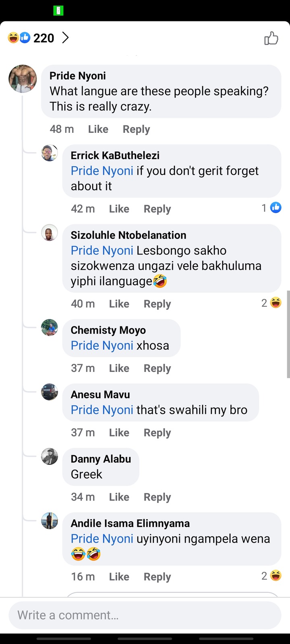Open Pride Nyoni's profile picture
Viewport: 290px width, 644px height.
pyautogui.click(x=23, y=78)
